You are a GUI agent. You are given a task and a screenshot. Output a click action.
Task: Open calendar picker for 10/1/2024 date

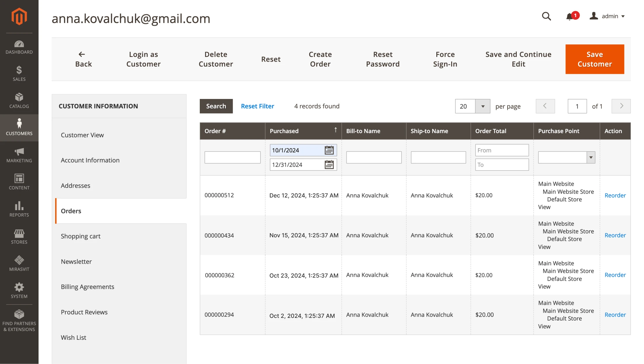[x=329, y=150]
